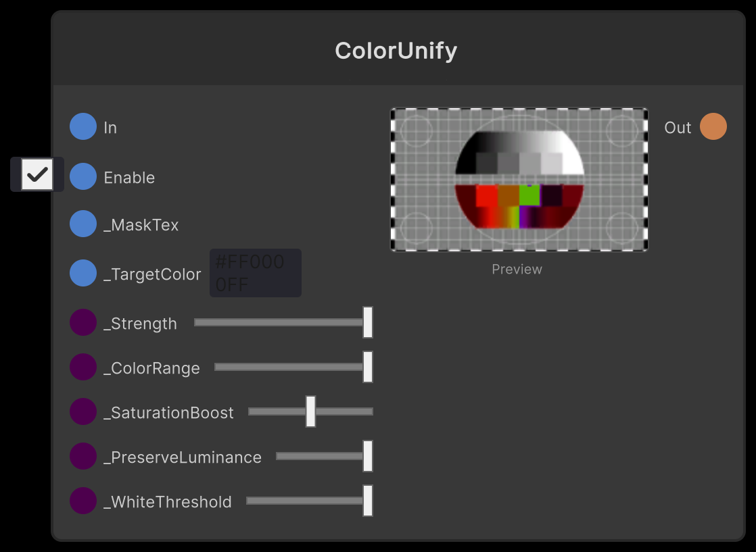Click the _SaturationBoost port socket
The height and width of the screenshot is (552, 756).
pos(83,411)
